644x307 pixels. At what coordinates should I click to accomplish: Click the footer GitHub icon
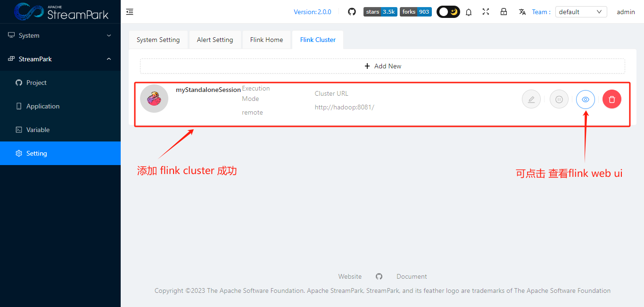click(x=379, y=276)
